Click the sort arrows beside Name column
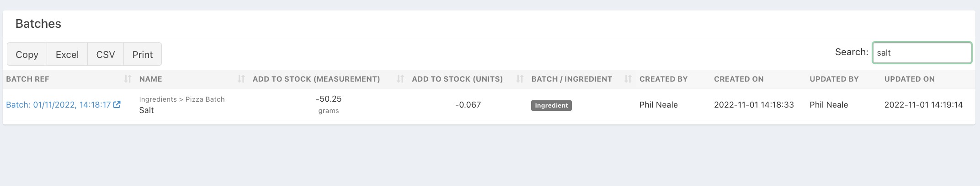This screenshot has width=980, height=186. pyautogui.click(x=241, y=79)
